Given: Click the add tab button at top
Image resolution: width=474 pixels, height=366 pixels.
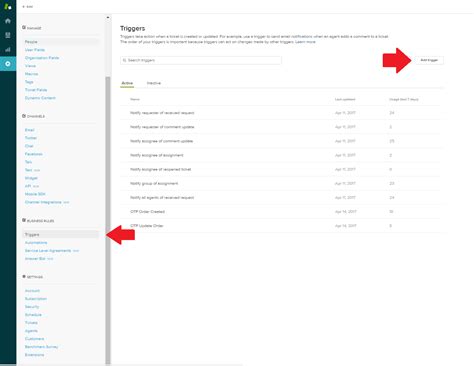Looking at the screenshot, I should tap(28, 7).
